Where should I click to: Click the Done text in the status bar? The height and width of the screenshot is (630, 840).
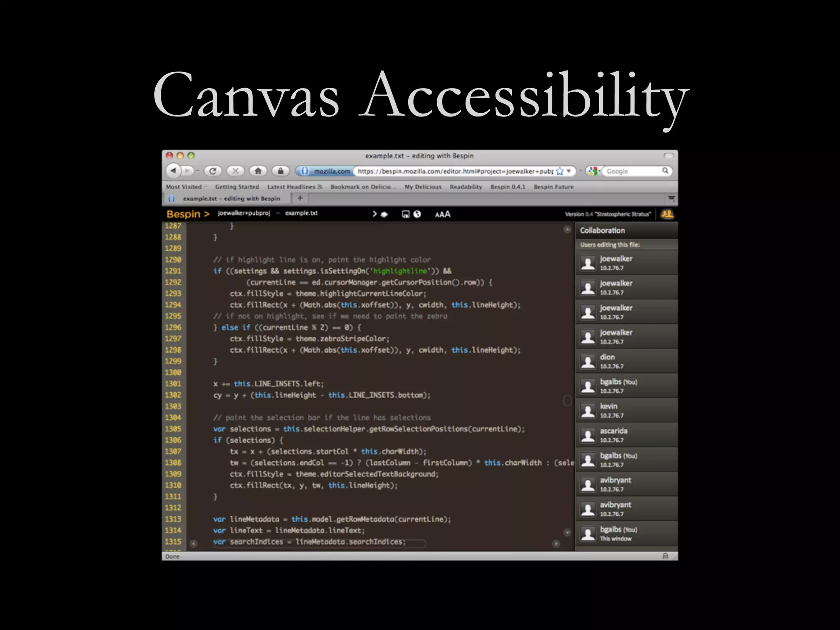click(x=172, y=557)
